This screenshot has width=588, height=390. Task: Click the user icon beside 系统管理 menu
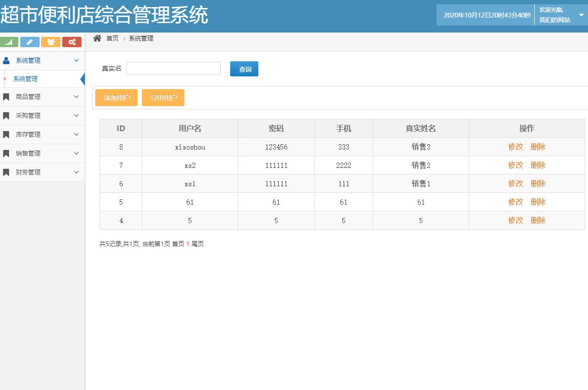point(6,60)
